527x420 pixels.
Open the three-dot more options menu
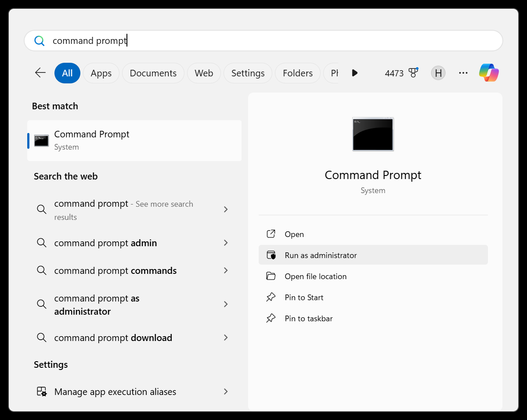click(463, 73)
